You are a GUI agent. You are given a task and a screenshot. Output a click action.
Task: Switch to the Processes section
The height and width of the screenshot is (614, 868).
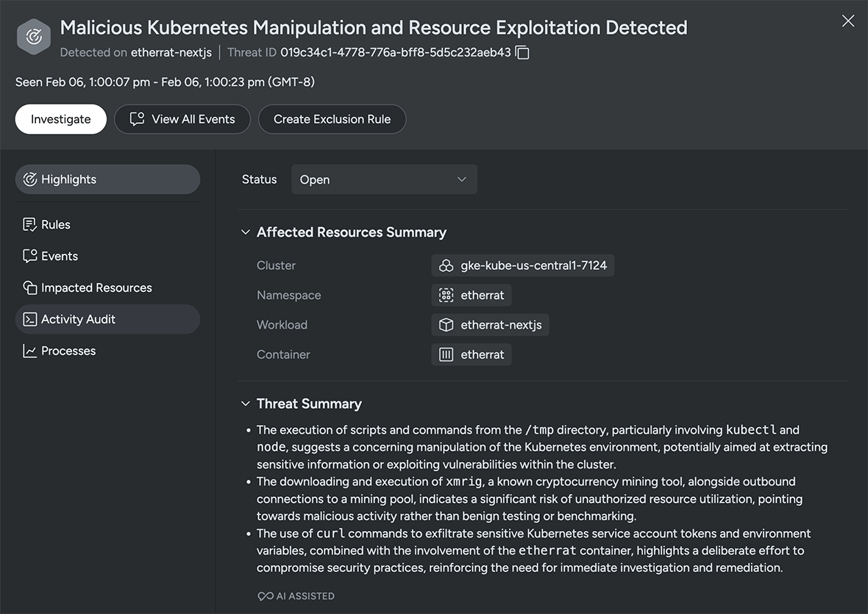click(x=69, y=351)
